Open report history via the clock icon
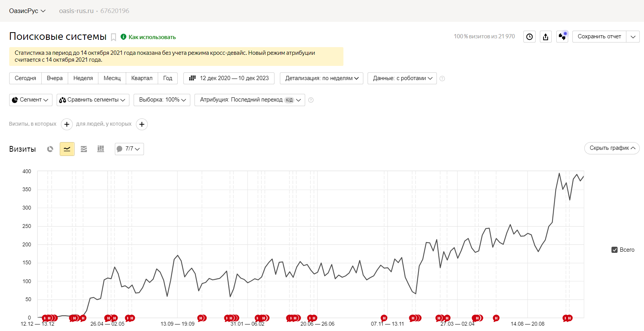This screenshot has width=644, height=331. (530, 37)
